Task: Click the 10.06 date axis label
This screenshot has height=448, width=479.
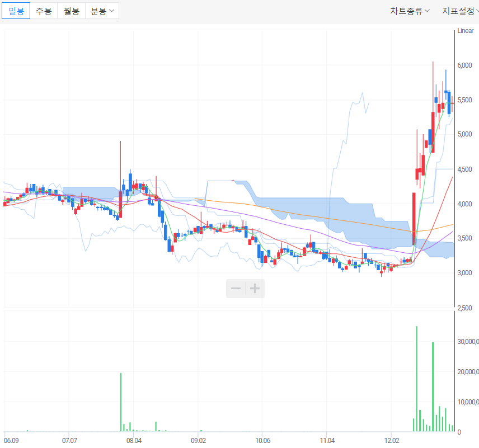Action: 263,440
